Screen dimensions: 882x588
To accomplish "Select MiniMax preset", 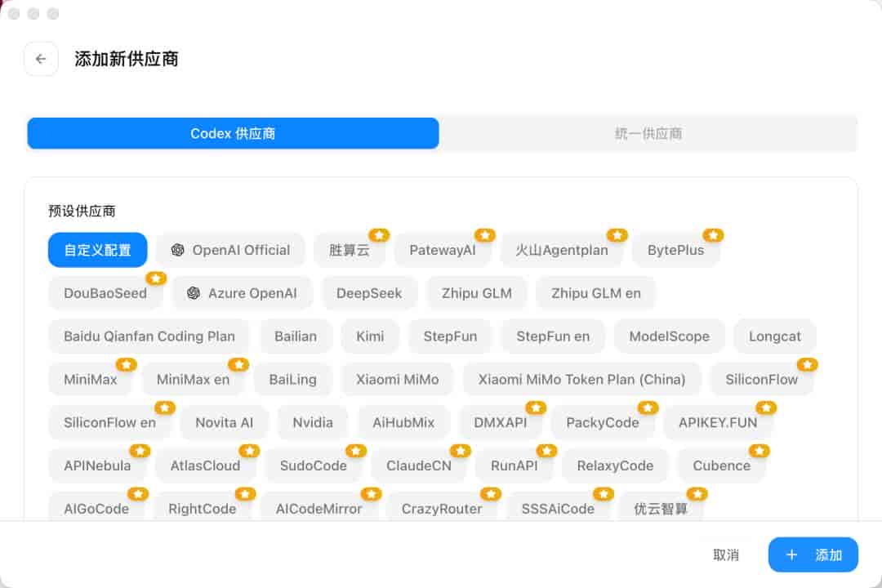I will click(x=90, y=379).
